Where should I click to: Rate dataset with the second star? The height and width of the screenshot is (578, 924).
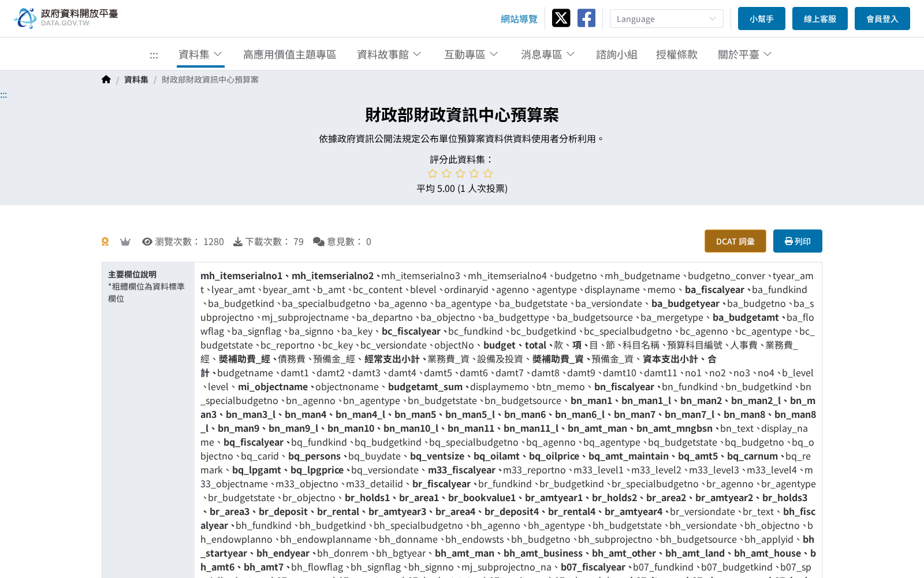click(x=446, y=173)
